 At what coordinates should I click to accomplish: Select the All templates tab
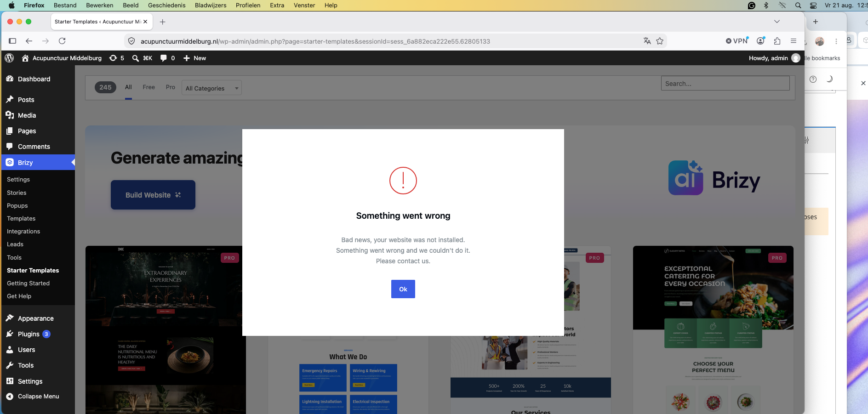click(128, 87)
